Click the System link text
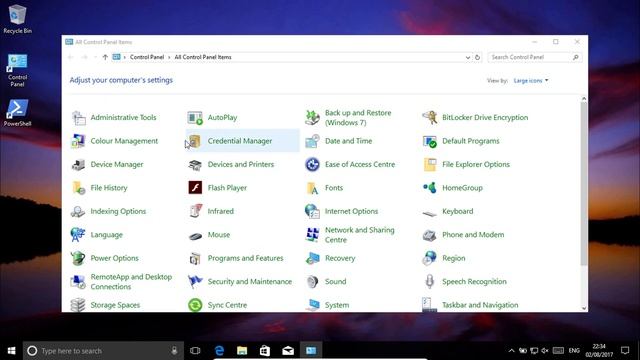 click(x=337, y=305)
